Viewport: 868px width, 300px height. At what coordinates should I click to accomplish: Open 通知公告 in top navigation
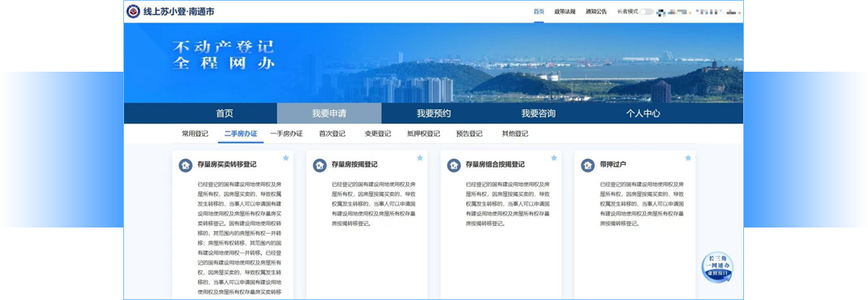[x=596, y=12]
